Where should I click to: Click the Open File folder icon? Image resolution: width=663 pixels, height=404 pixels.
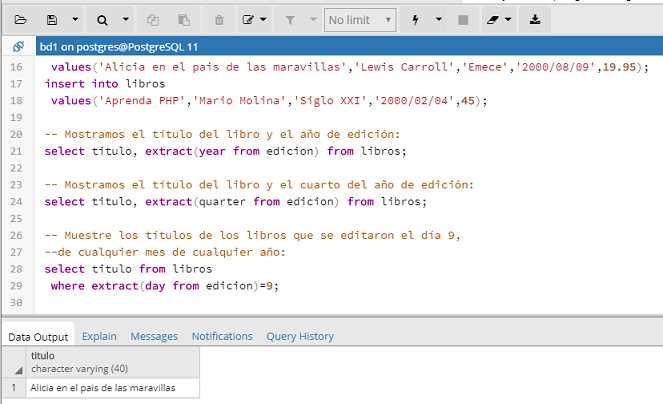click(20, 19)
